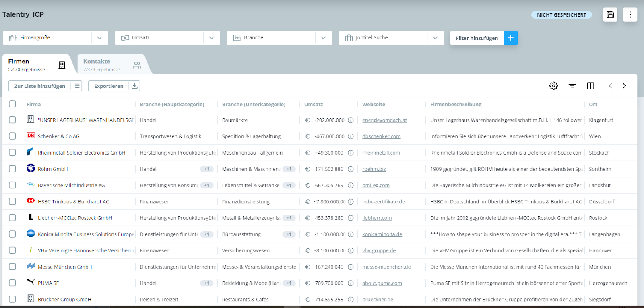Click the save icon button
This screenshot has width=644, height=308.
tap(610, 14)
